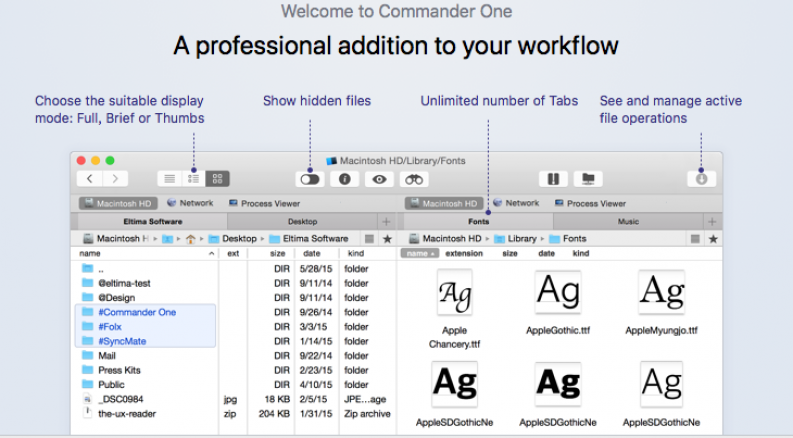Open the file info button
Viewport: 793px width, 438px height.
click(x=344, y=179)
